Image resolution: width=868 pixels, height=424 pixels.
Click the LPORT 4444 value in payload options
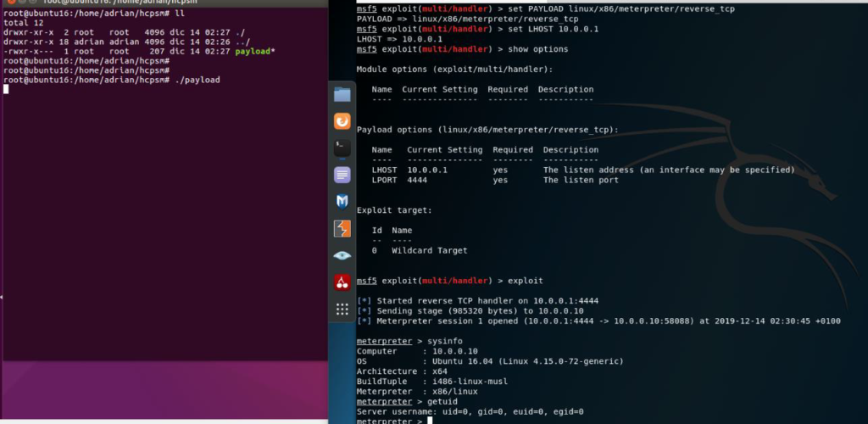(x=417, y=180)
